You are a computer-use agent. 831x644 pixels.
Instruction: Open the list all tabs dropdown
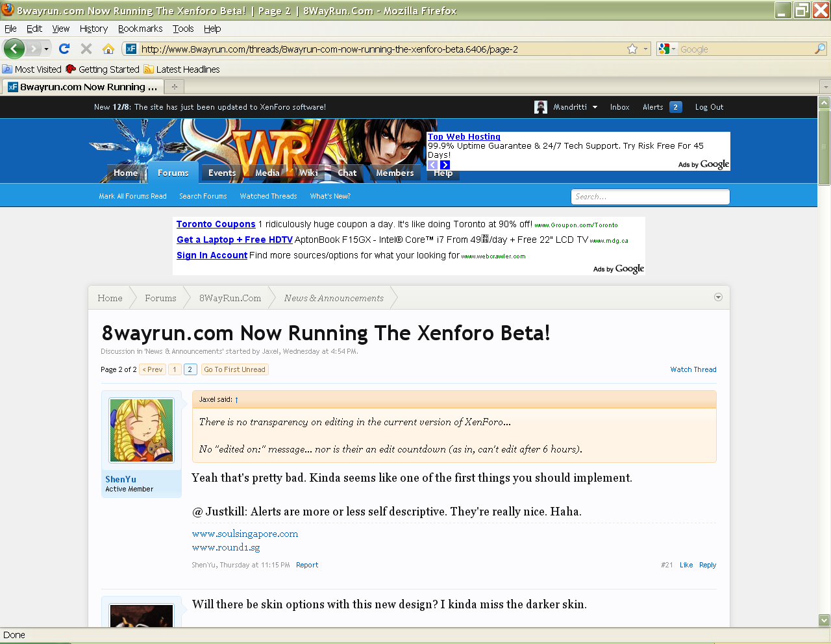(x=825, y=87)
